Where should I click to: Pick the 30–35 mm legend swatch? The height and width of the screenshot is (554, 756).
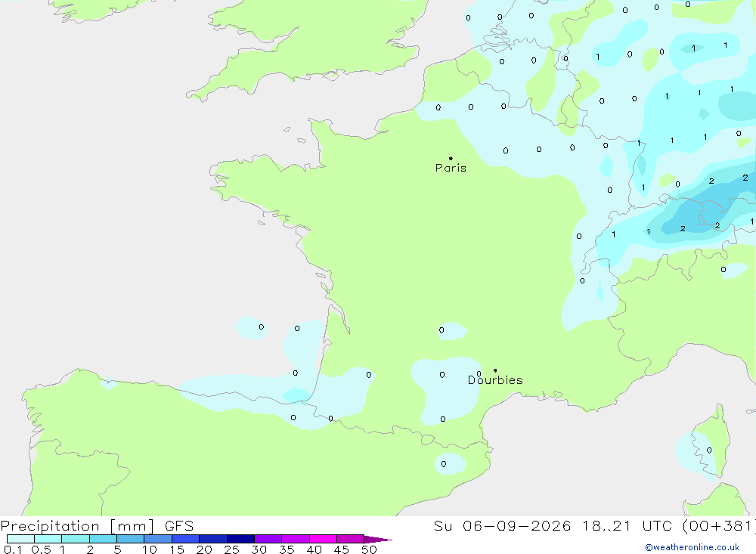tap(268, 539)
